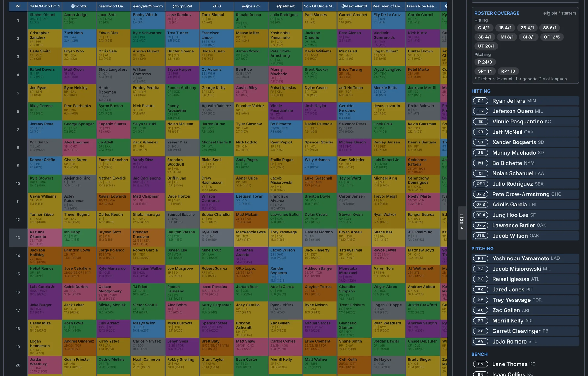Select the P 9 JoJo Romero row
The height and width of the screenshot is (376, 588).
click(525, 342)
